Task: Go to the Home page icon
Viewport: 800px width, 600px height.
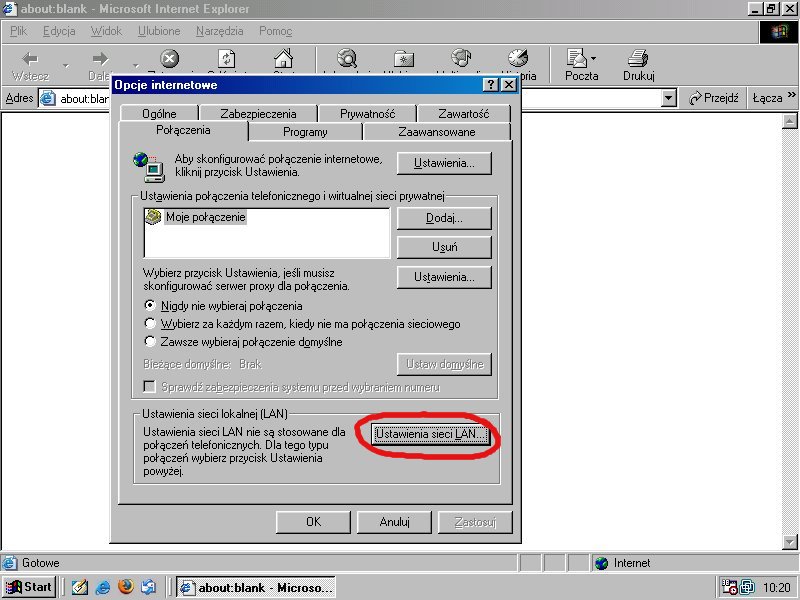Action: click(283, 59)
